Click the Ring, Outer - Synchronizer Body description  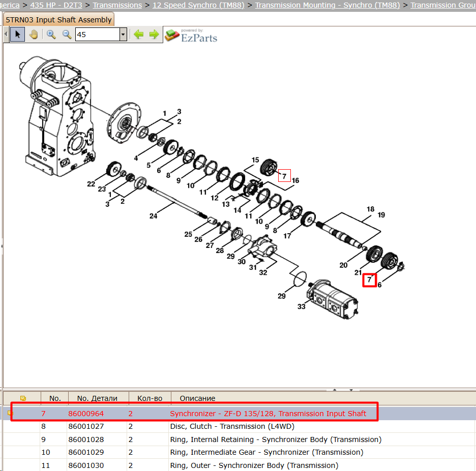[254, 465]
